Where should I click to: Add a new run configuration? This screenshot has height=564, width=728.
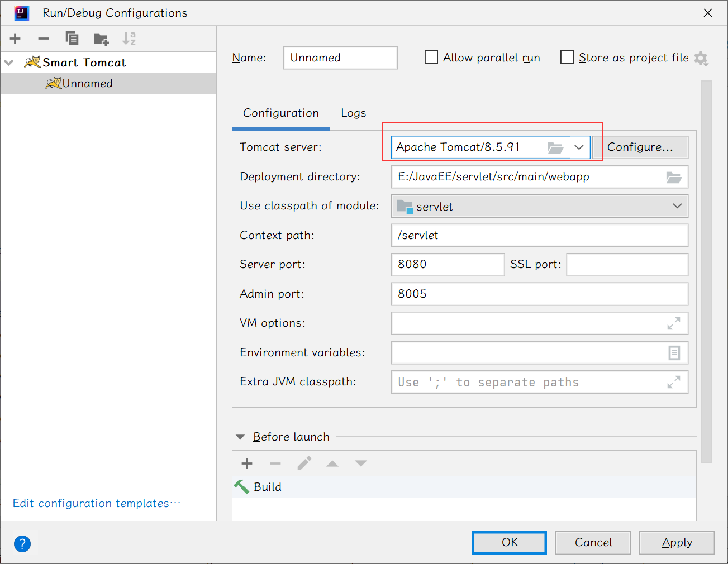click(15, 39)
